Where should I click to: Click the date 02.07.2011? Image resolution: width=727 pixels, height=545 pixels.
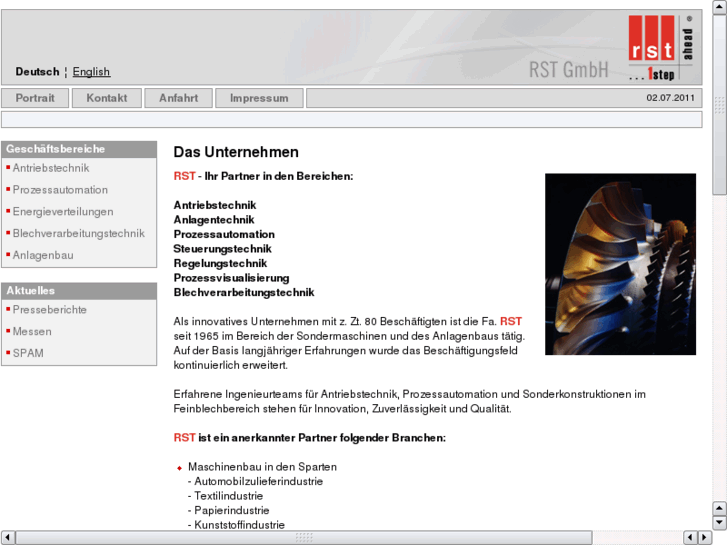click(670, 98)
